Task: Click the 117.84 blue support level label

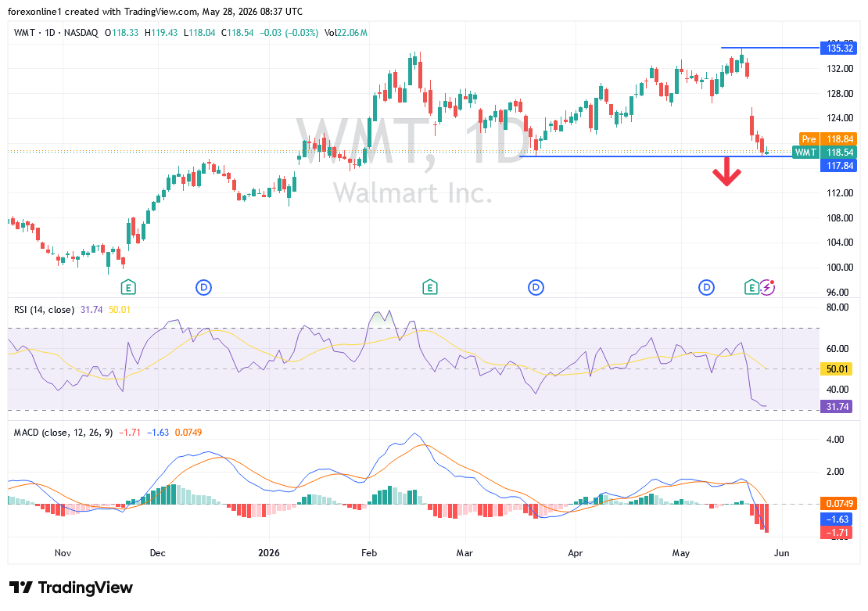Action: coord(838,166)
